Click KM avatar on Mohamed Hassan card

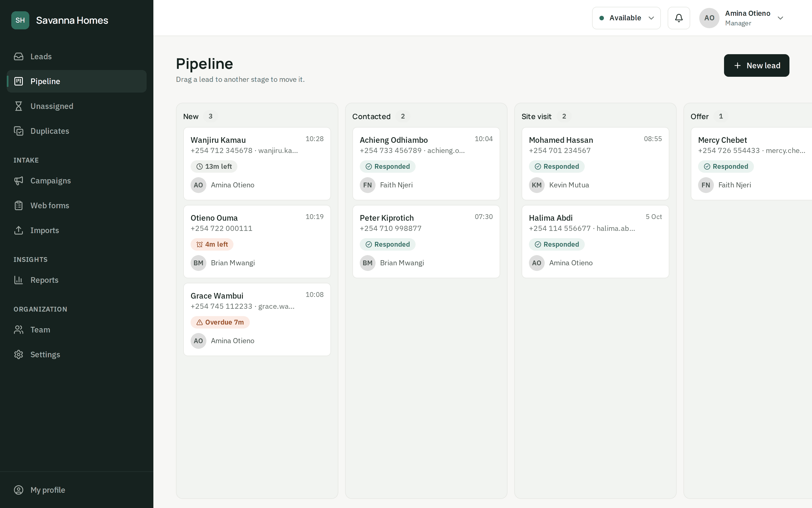(x=537, y=185)
